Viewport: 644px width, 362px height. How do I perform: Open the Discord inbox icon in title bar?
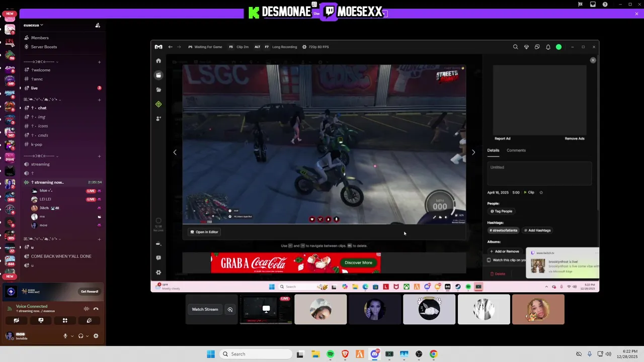(593, 4)
